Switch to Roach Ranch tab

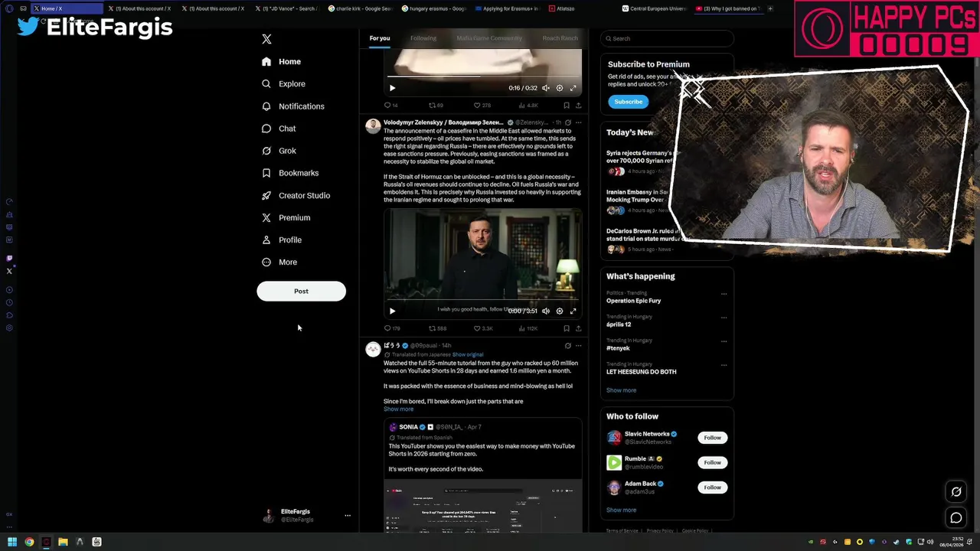[x=560, y=38]
